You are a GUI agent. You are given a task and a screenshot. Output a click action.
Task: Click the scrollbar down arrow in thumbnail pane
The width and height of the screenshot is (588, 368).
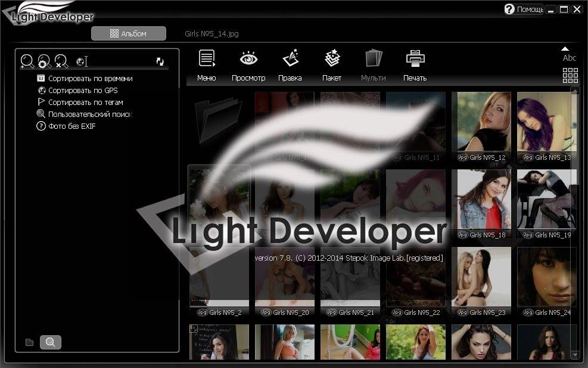coord(575,354)
